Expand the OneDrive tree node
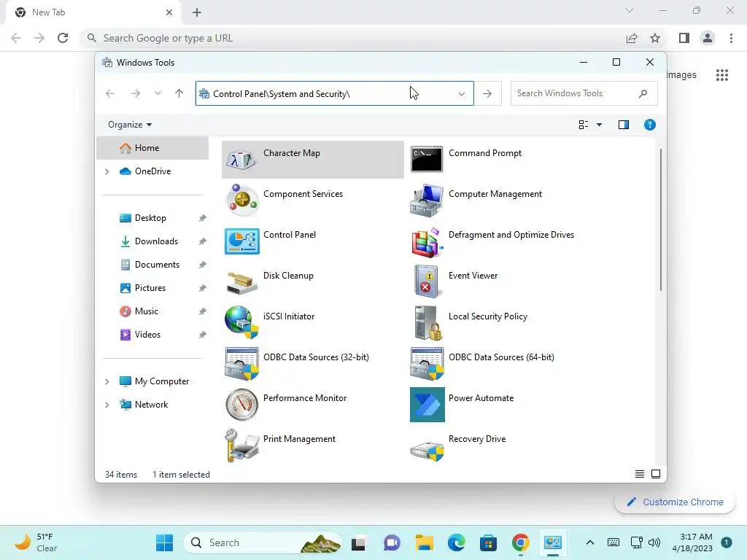The height and width of the screenshot is (560, 747). tap(107, 171)
